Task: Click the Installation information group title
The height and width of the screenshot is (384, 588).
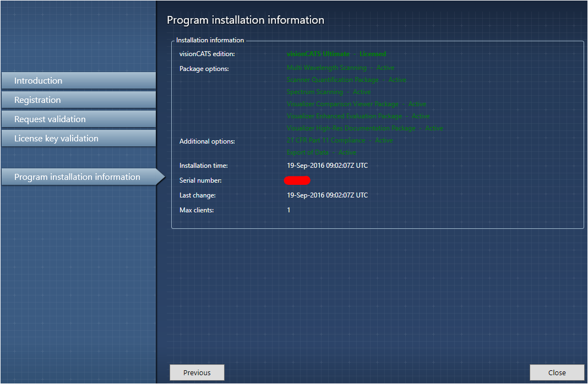Action: tap(210, 40)
